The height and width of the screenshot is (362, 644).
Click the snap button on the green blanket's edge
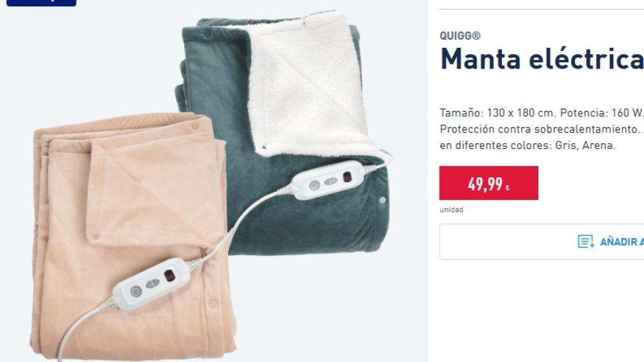pyautogui.click(x=382, y=200)
